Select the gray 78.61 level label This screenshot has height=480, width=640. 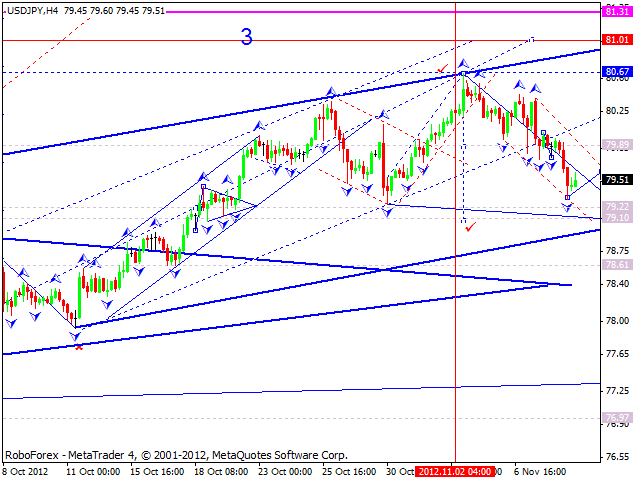(x=616, y=265)
